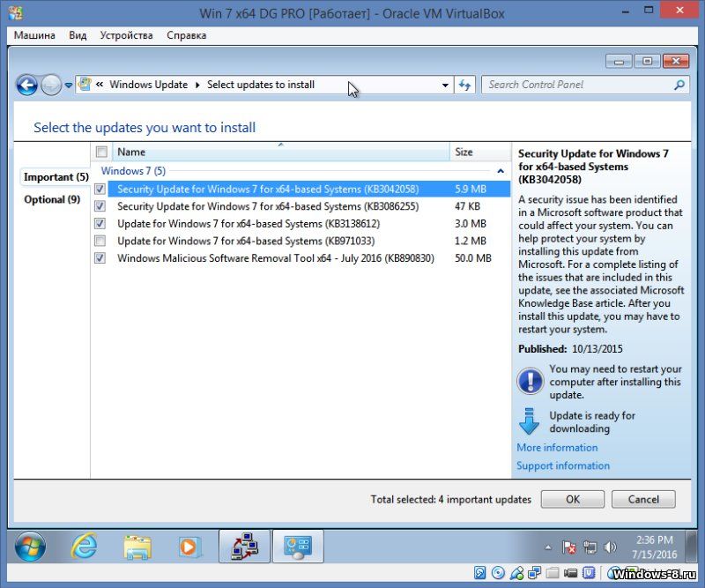Click the VirtualBox window title icon
Viewport: 705px width, 588px height.
15,13
